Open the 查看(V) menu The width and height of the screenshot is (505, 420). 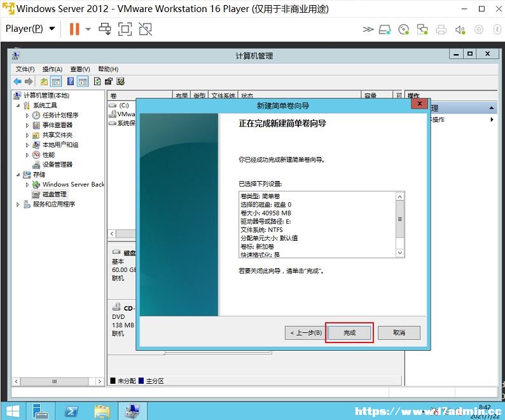tap(80, 69)
